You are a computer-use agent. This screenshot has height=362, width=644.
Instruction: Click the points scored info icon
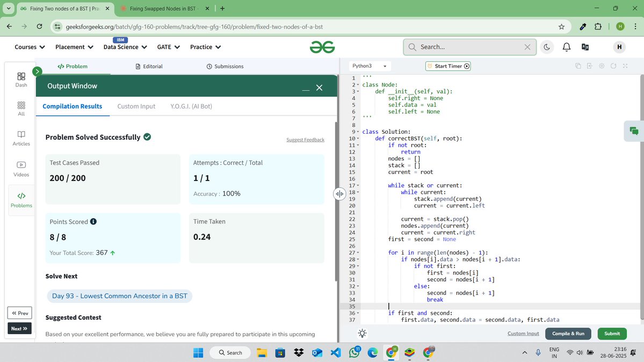(x=93, y=221)
